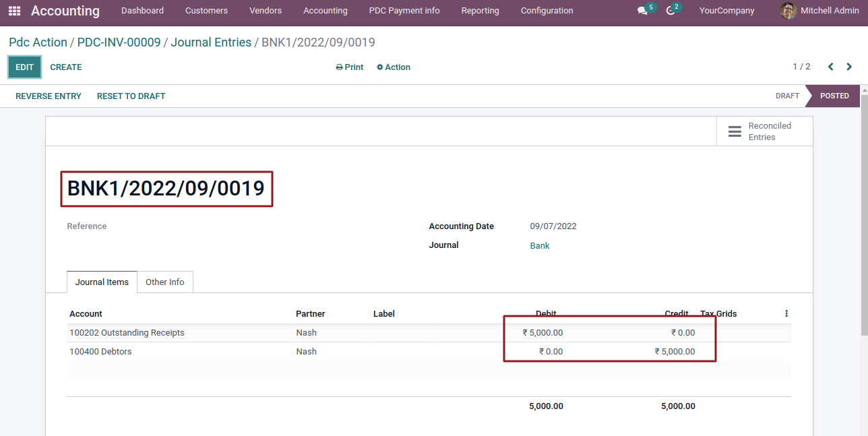Go to the Pdc Action breadcrumb
The width and height of the screenshot is (868, 436).
pyautogui.click(x=38, y=42)
